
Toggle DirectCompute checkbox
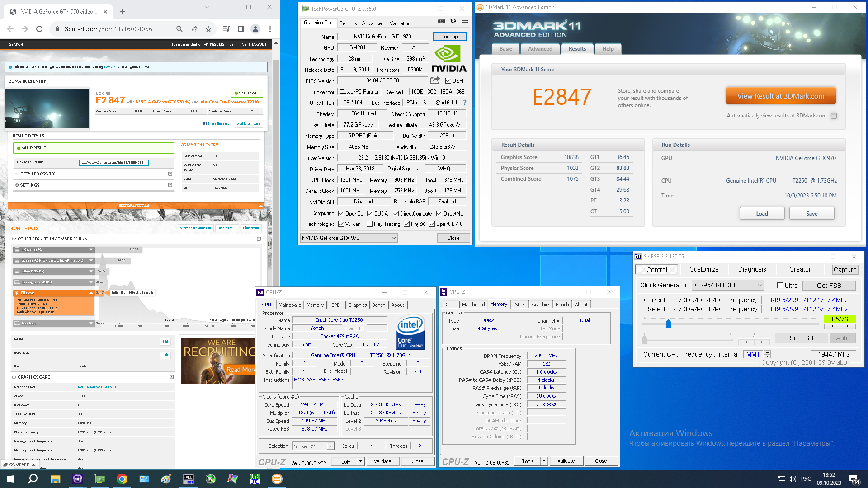pos(396,214)
